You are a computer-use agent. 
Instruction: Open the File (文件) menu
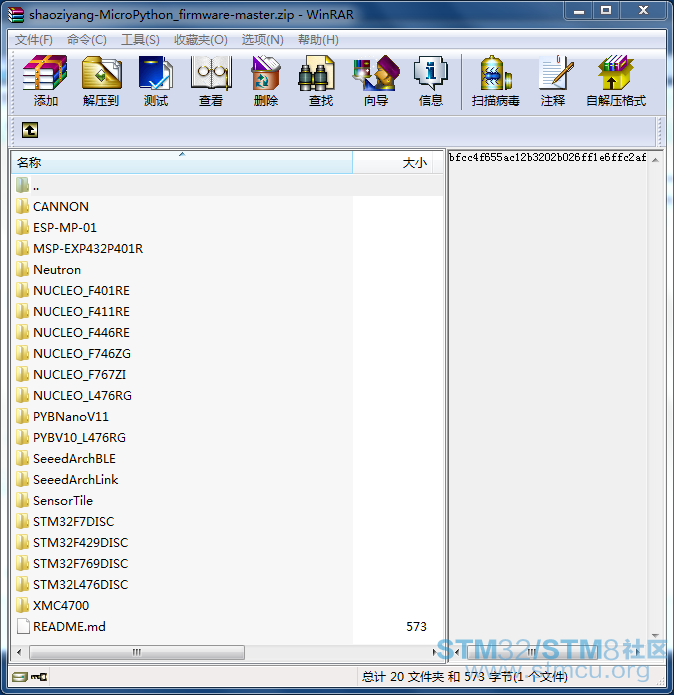[x=34, y=40]
